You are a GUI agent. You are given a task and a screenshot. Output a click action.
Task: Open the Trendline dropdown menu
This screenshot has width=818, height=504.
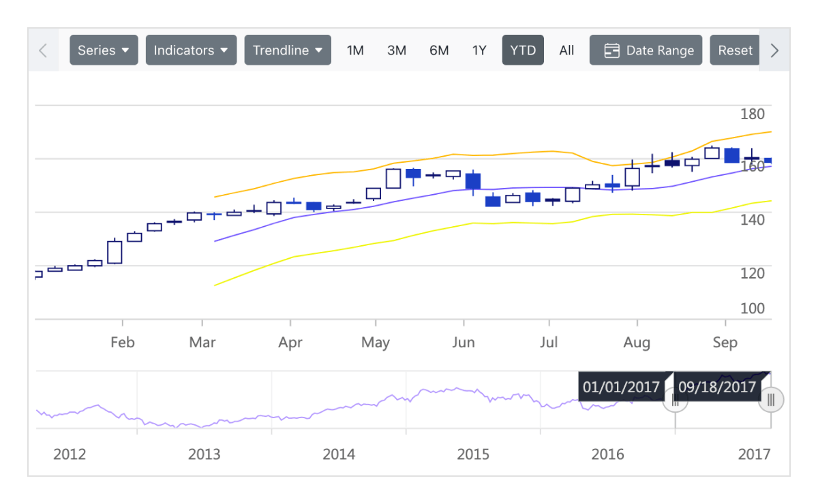pos(288,50)
